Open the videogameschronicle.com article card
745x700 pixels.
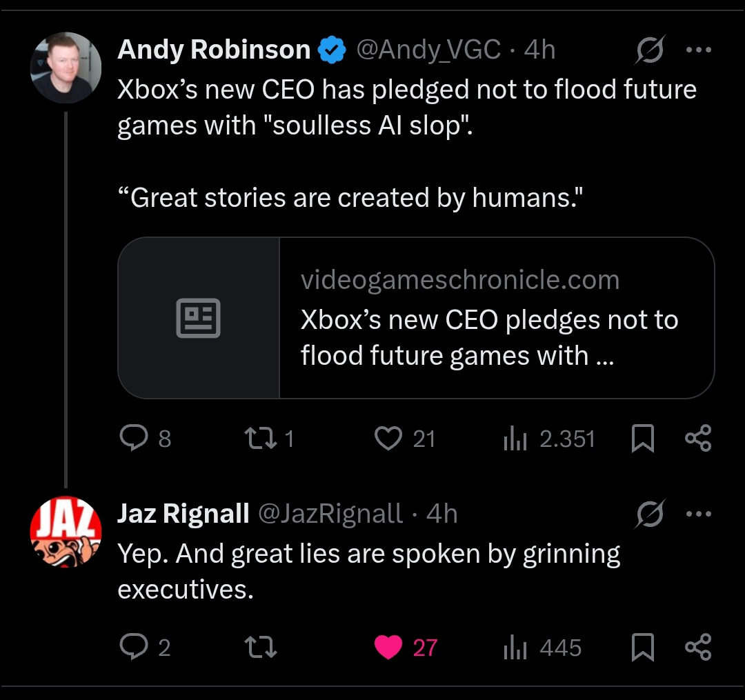tap(416, 318)
